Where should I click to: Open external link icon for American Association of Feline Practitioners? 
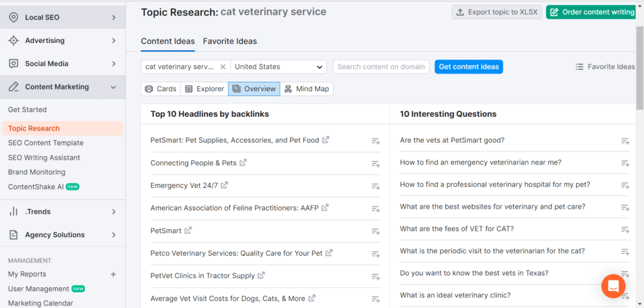click(325, 208)
